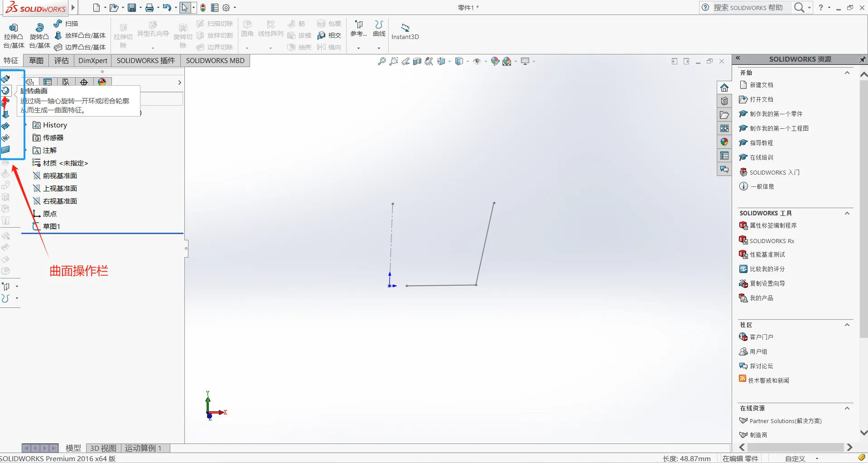868x463 pixels.
Task: Open the Reference Geometry (参考) dropdown arrow
Action: (358, 48)
